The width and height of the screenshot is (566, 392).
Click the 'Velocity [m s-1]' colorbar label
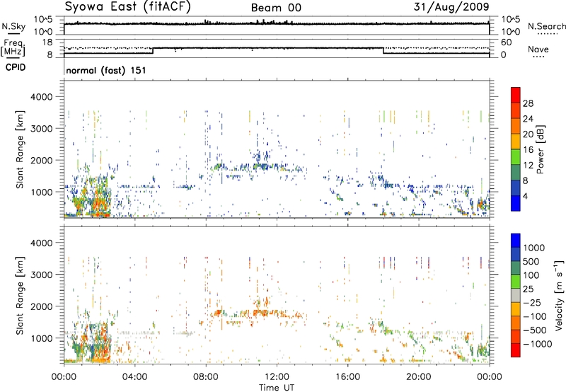pyautogui.click(x=559, y=295)
